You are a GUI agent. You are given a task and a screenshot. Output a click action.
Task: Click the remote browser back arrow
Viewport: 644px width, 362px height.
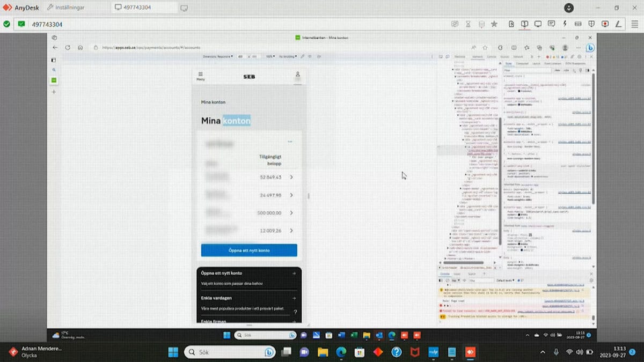(x=55, y=47)
